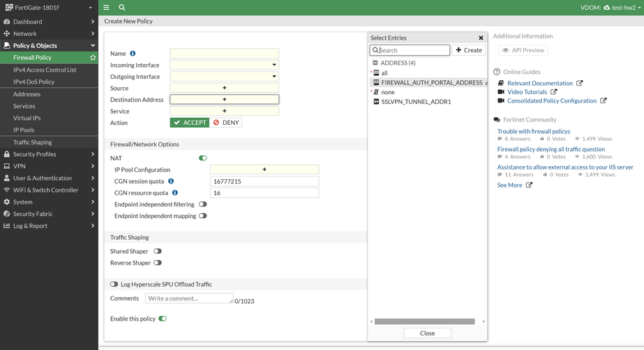Image resolution: width=644 pixels, height=350 pixels.
Task: Turn on the Reverse Shaper toggle
Action: coord(158,263)
